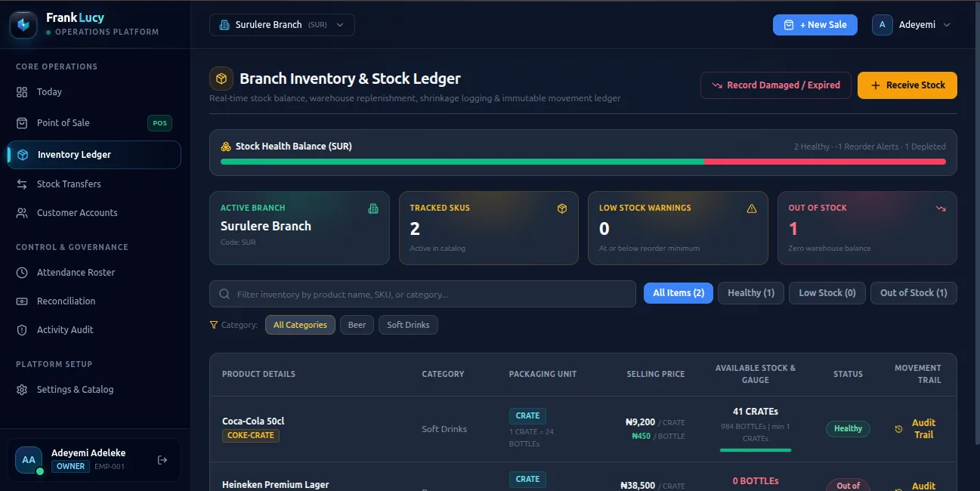This screenshot has width=980, height=491.
Task: Click the green POS badge
Action: (159, 123)
